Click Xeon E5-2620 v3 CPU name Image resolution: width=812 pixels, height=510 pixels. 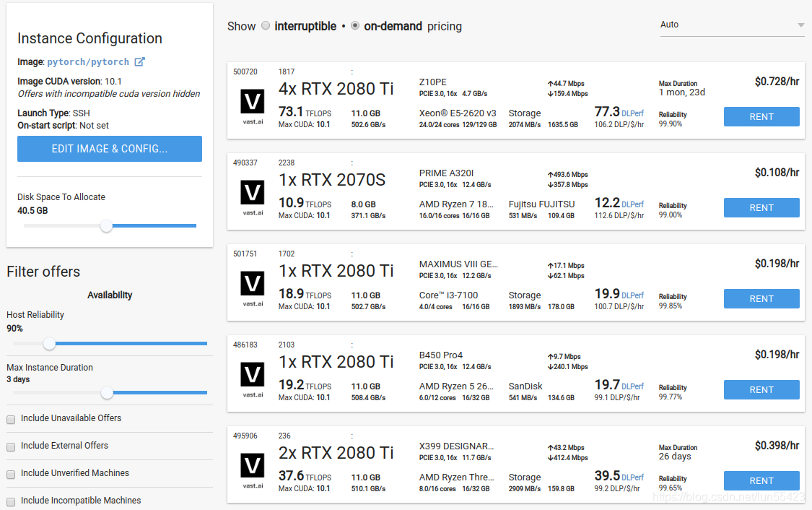[458, 113]
